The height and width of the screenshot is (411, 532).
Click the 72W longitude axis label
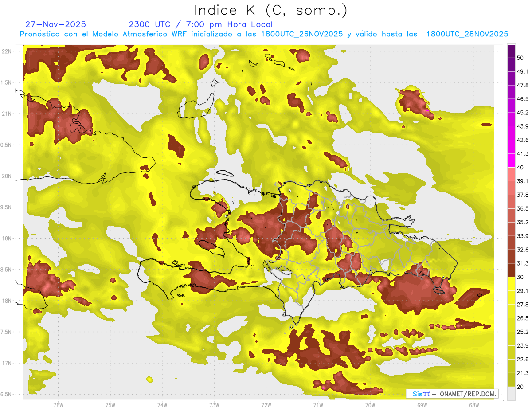[266, 405]
